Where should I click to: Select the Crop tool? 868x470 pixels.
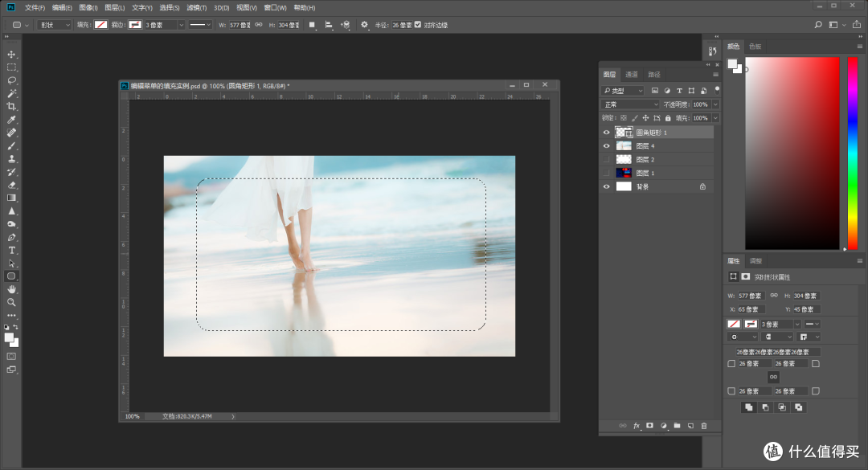[11, 105]
